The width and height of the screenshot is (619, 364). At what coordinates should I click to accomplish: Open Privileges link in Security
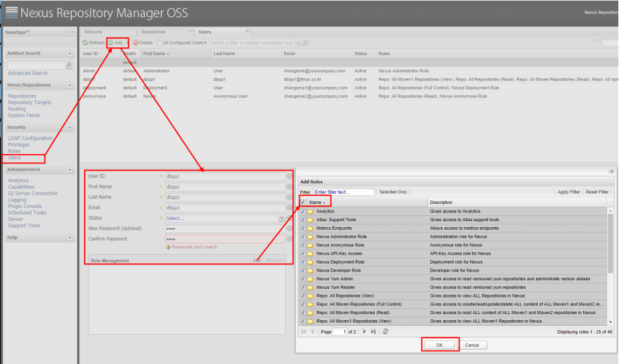point(19,145)
